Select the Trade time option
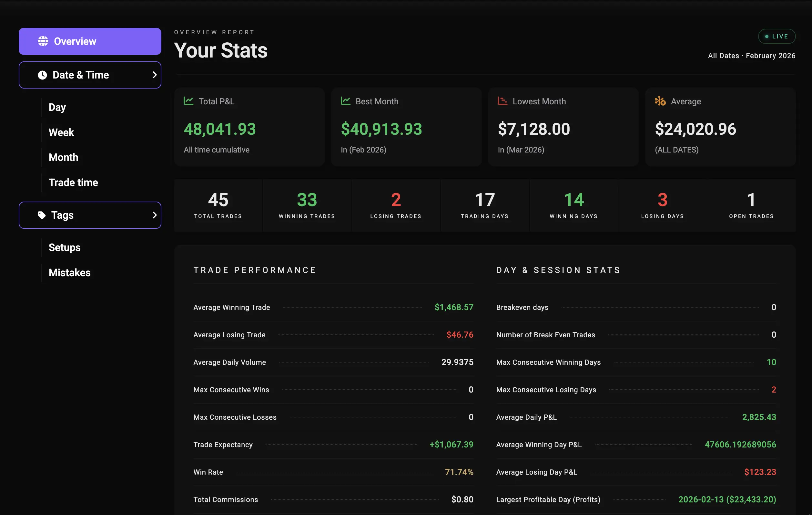The width and height of the screenshot is (812, 515). (73, 182)
